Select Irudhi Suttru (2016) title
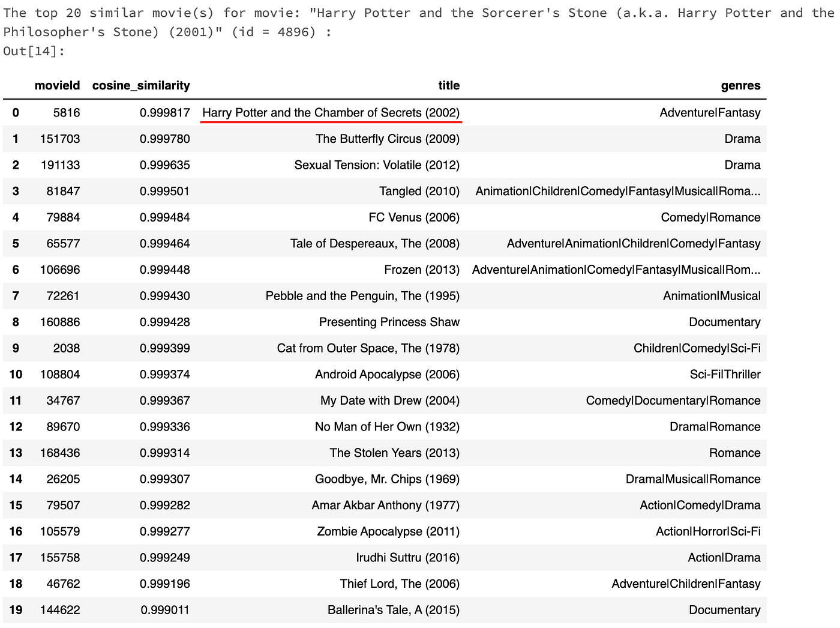Viewport: 840px width, 628px height. tap(408, 558)
